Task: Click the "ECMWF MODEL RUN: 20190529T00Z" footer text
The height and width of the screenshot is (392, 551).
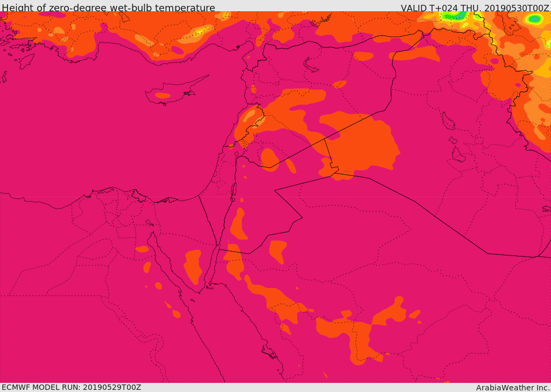Action: click(x=72, y=387)
